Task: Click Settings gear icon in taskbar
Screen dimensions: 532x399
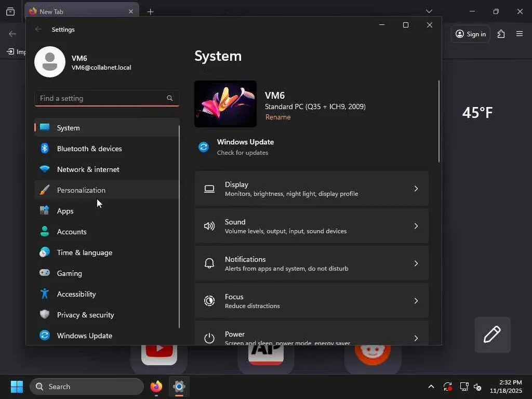Action: coord(179,387)
